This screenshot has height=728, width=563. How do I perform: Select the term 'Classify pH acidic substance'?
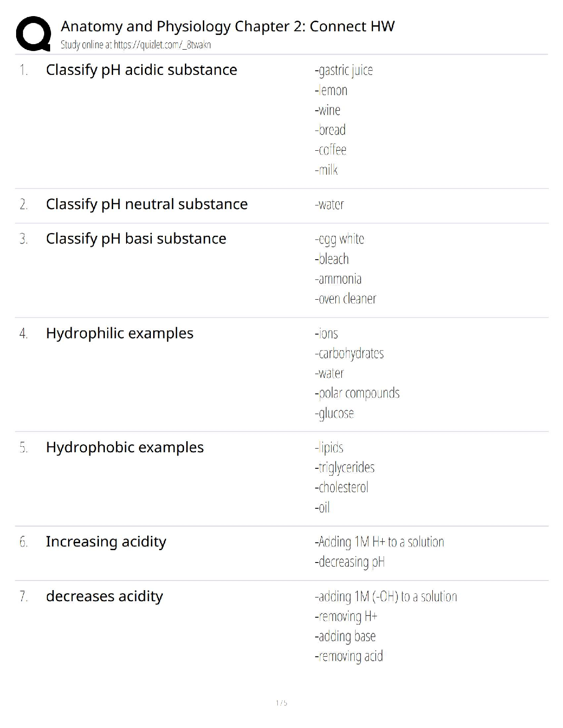[x=141, y=70]
